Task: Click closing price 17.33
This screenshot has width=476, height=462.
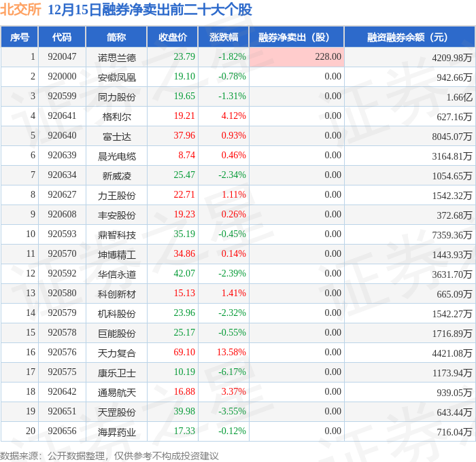Action: [184, 431]
